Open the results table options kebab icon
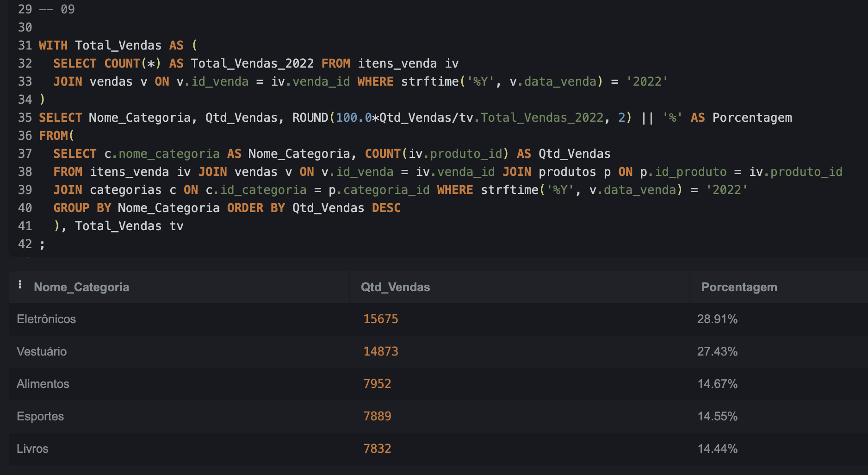Screen dimensions: 868x475 click(20, 285)
